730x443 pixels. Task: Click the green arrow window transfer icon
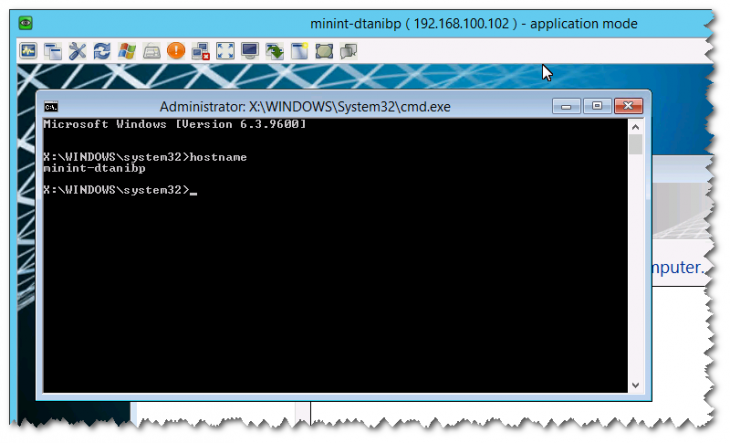[275, 51]
